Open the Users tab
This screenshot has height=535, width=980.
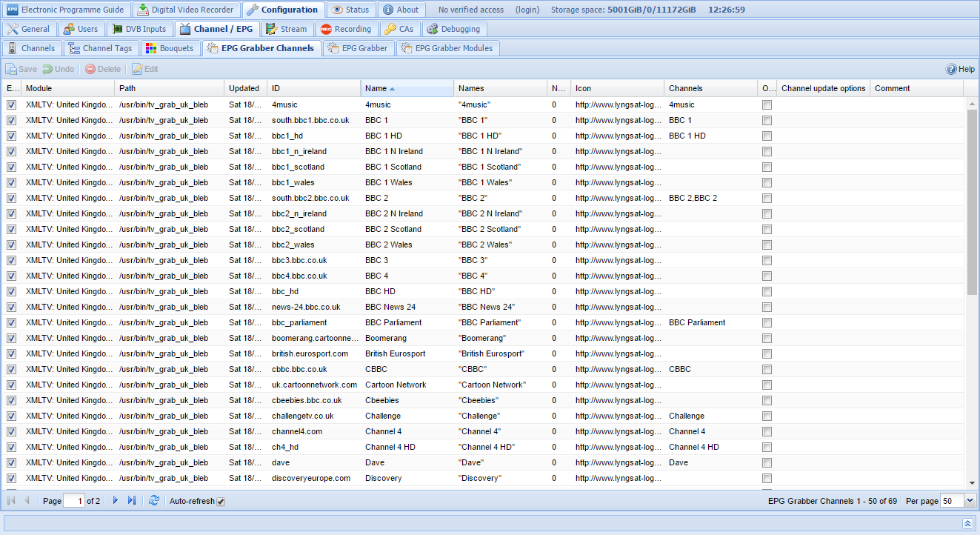[81, 29]
